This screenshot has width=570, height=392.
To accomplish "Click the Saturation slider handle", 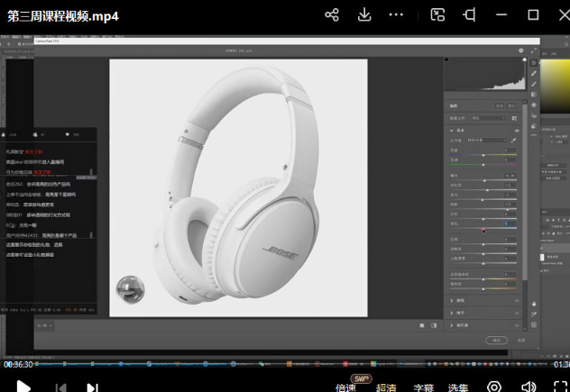I will (483, 289).
